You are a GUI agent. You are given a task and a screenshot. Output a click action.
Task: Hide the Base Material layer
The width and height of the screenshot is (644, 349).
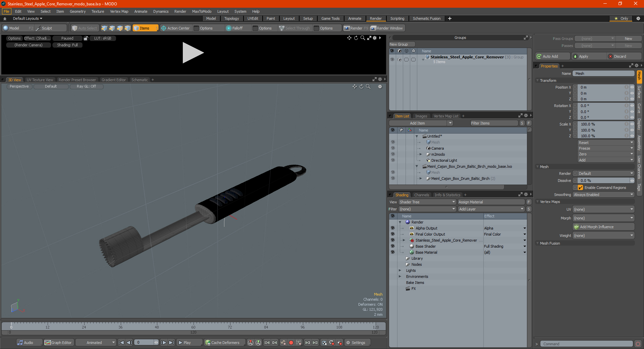click(392, 252)
